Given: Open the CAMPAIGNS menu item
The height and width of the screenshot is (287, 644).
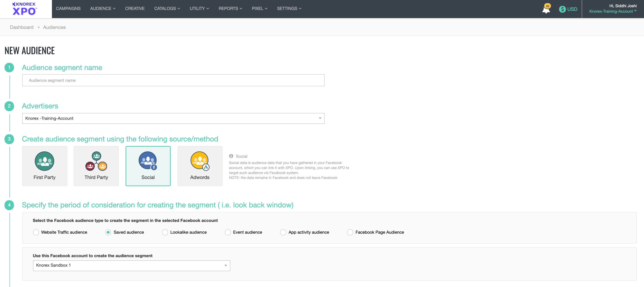Looking at the screenshot, I should pos(68,9).
